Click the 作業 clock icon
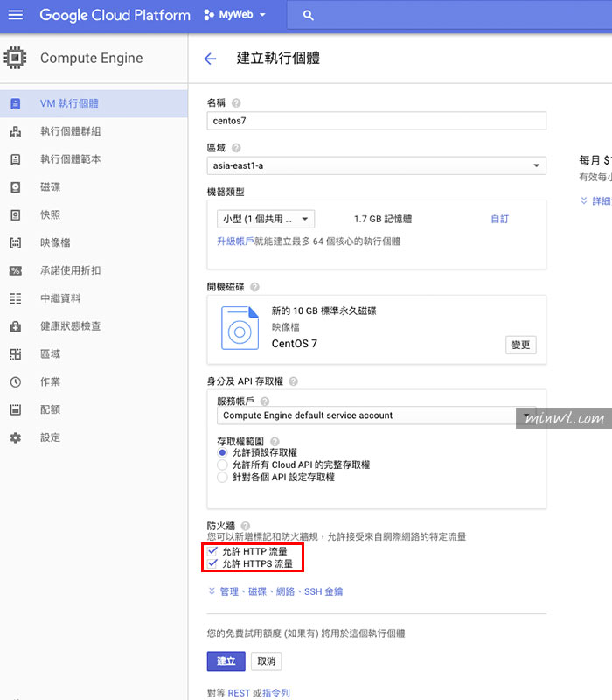 pyautogui.click(x=16, y=382)
